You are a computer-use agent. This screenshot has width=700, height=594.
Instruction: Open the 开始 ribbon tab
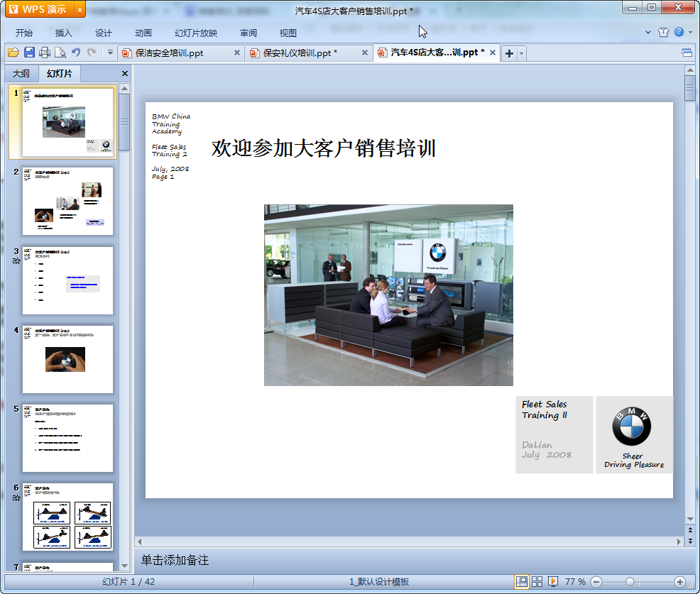click(x=23, y=33)
